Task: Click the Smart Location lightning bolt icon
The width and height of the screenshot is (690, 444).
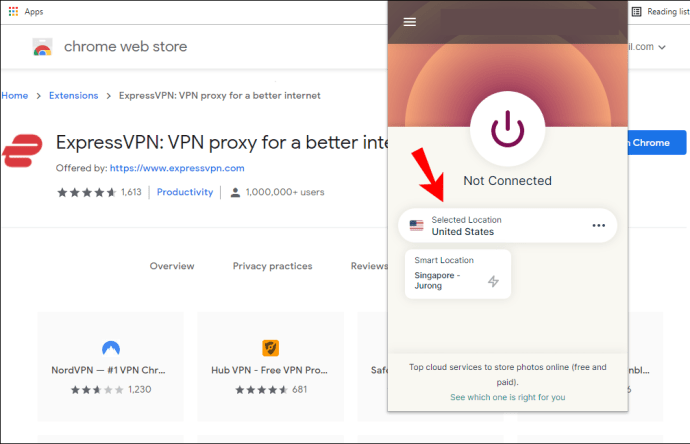Action: (493, 281)
